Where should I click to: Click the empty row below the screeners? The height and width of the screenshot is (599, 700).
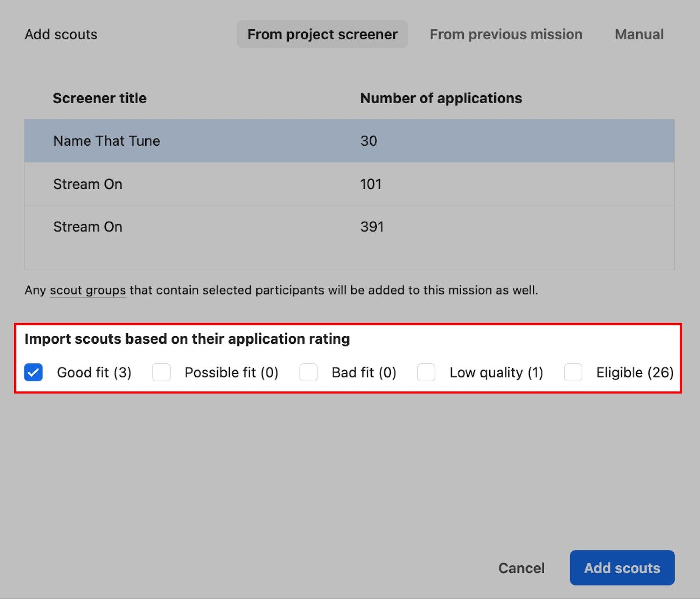point(349,259)
